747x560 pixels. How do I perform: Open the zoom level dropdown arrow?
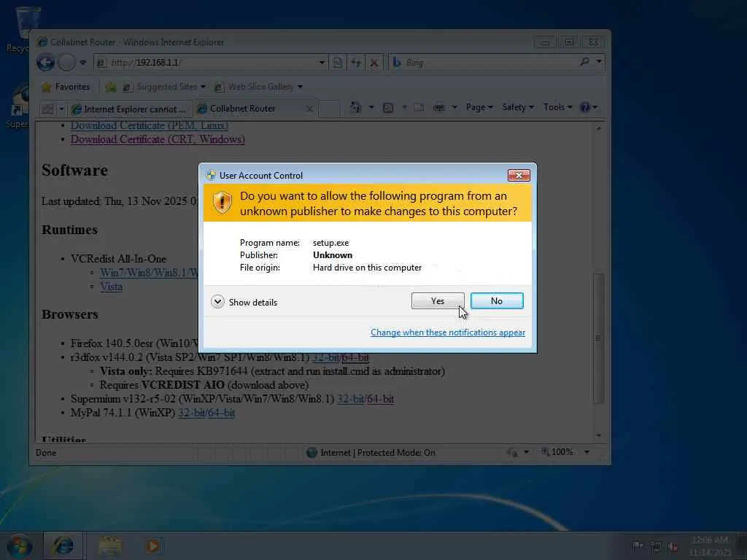[x=587, y=452]
